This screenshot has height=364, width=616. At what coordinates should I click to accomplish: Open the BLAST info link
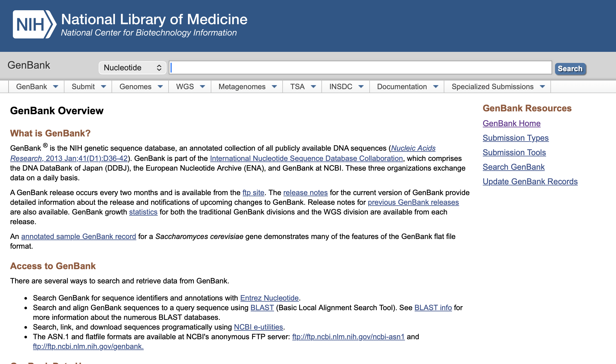433,308
